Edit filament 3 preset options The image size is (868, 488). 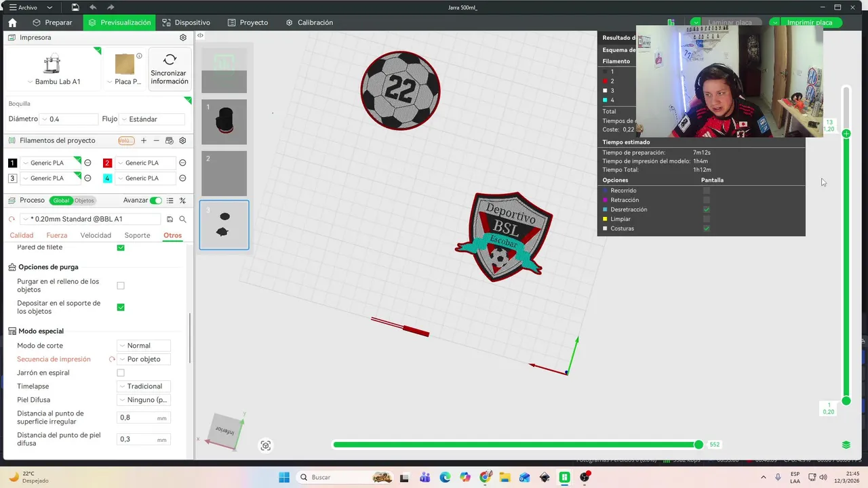(87, 178)
